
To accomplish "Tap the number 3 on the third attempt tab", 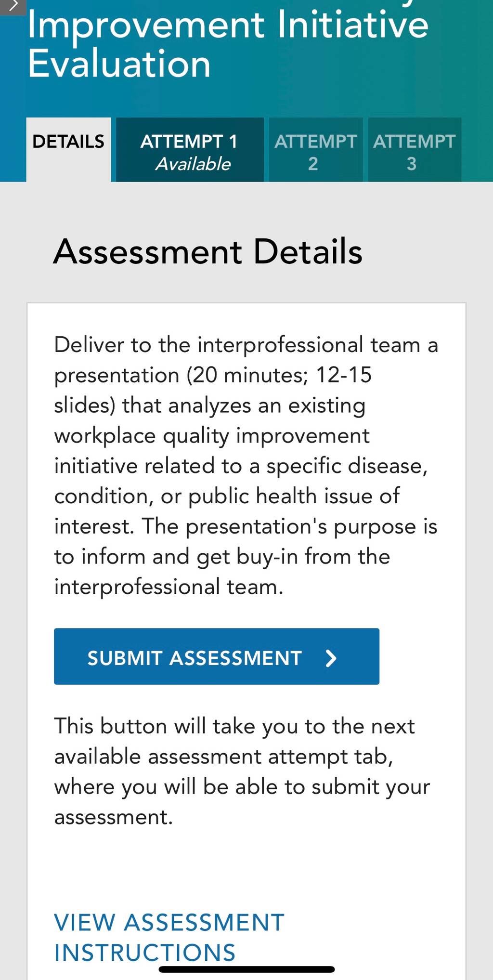I will tap(412, 164).
